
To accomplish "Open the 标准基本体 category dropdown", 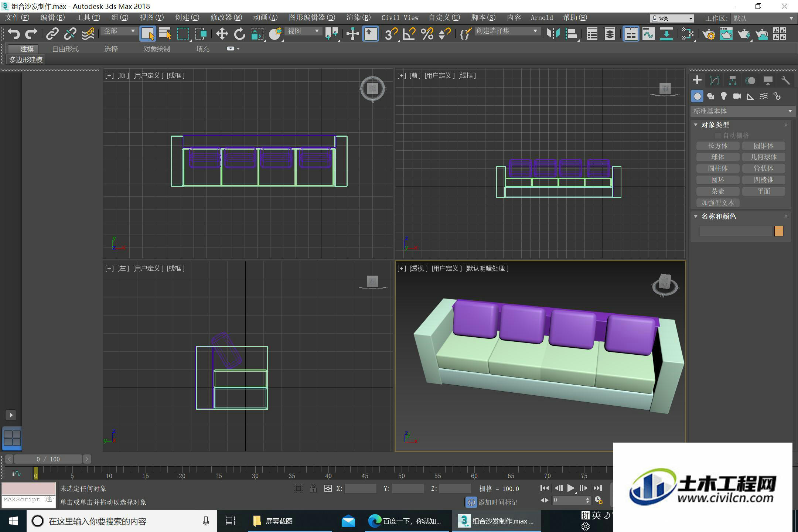I will 743,111.
